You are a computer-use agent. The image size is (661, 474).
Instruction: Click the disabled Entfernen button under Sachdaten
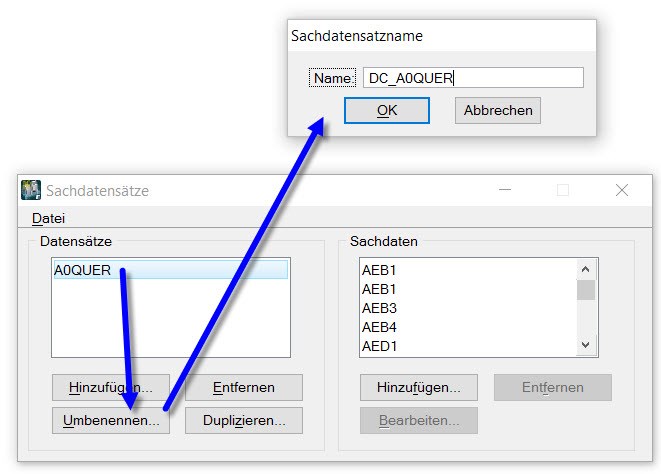pyautogui.click(x=553, y=387)
